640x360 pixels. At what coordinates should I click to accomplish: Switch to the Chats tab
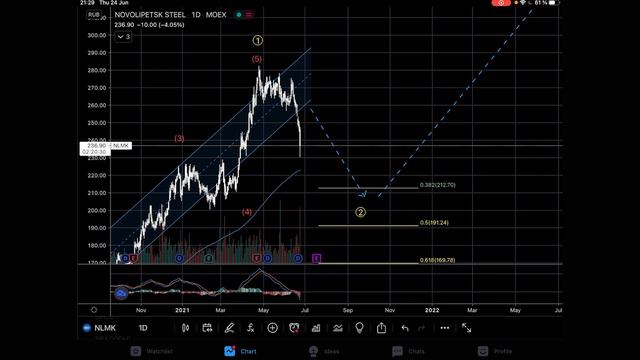(x=408, y=351)
